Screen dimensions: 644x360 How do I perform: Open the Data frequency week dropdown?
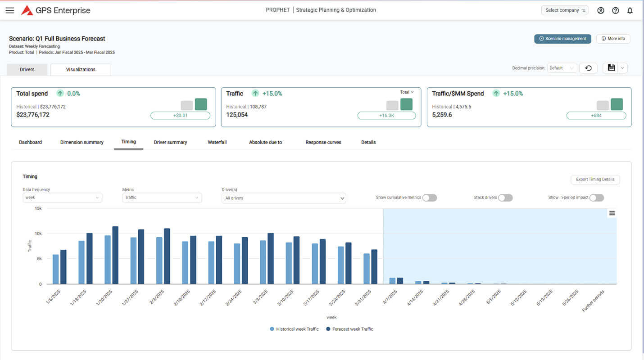point(62,198)
